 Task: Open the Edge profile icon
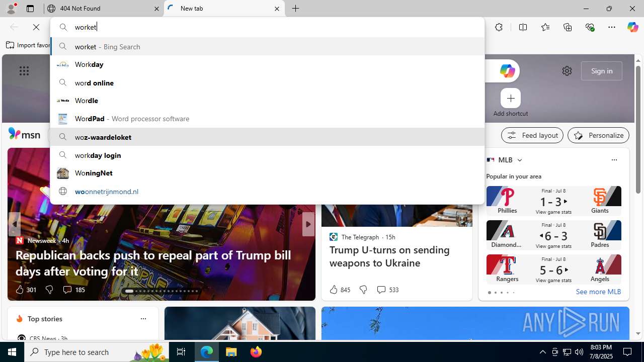tap(11, 9)
